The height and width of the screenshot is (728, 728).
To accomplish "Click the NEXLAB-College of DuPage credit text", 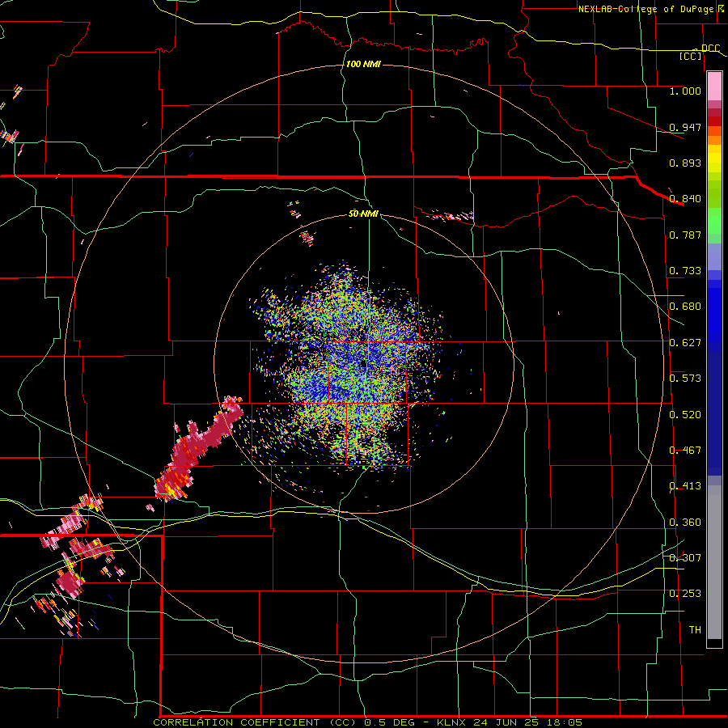I will (x=647, y=9).
